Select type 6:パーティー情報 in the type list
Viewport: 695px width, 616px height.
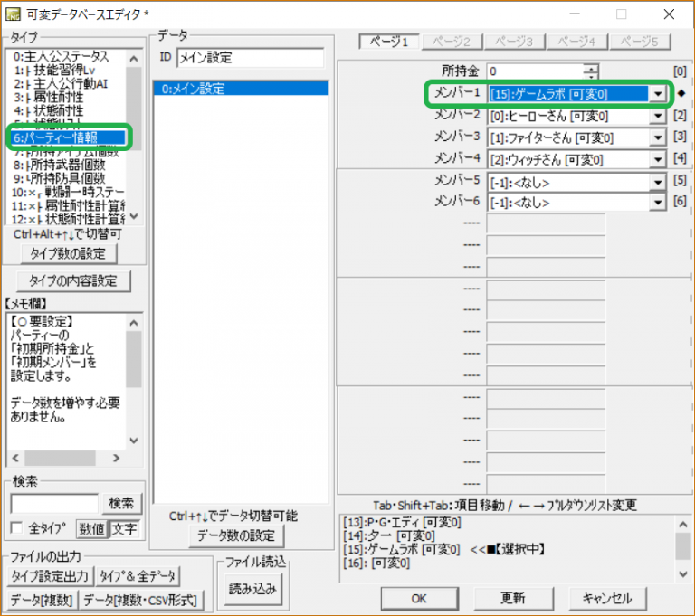pyautogui.click(x=69, y=137)
